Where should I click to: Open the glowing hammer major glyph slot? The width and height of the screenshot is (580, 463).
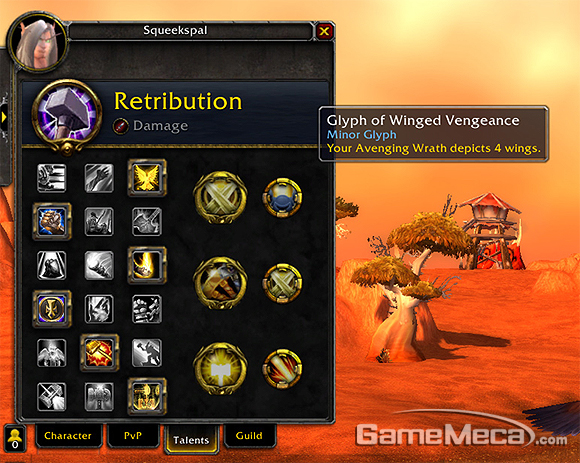point(220,368)
